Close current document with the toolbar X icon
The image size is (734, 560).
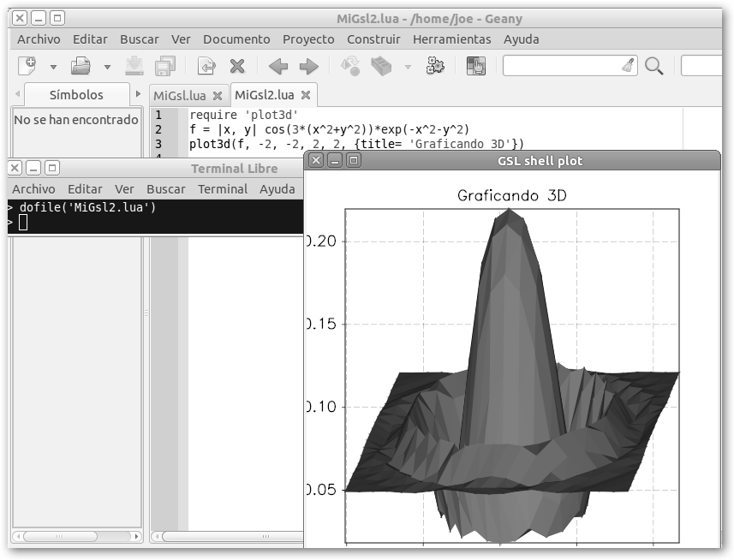pyautogui.click(x=237, y=66)
